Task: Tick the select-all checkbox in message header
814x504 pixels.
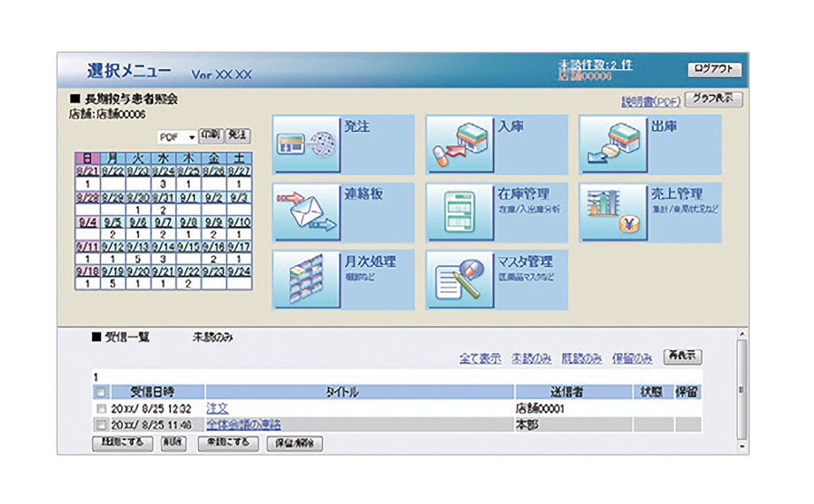Action: click(99, 392)
